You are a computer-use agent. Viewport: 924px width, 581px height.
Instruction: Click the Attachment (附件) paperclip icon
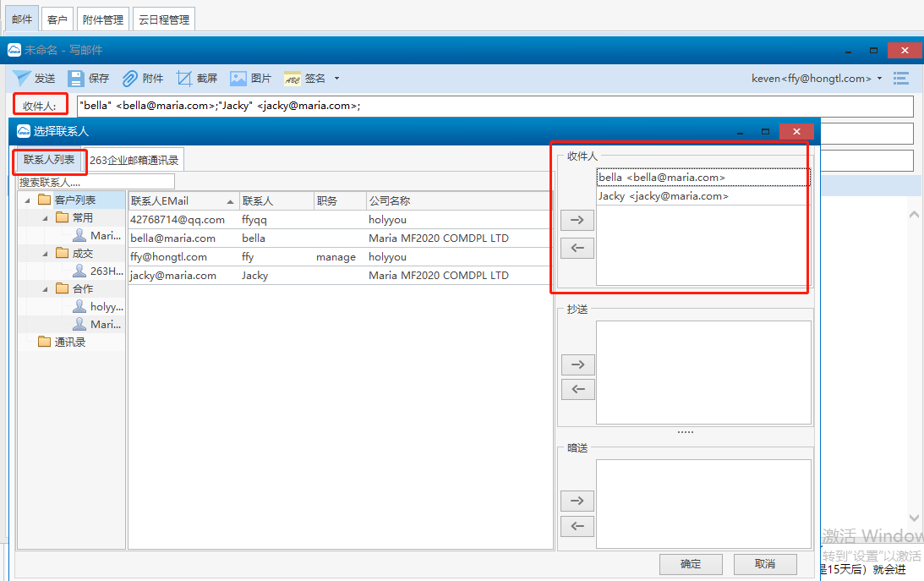pos(130,79)
